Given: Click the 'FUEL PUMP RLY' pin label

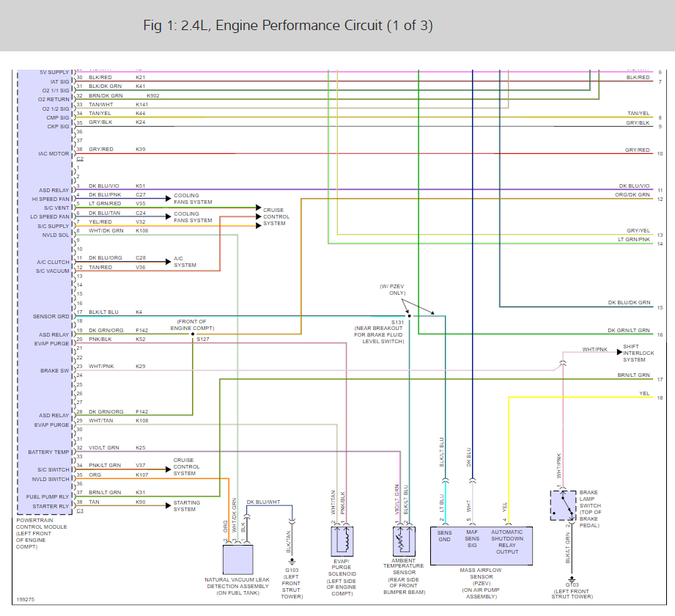Looking at the screenshot, I should (48, 497).
